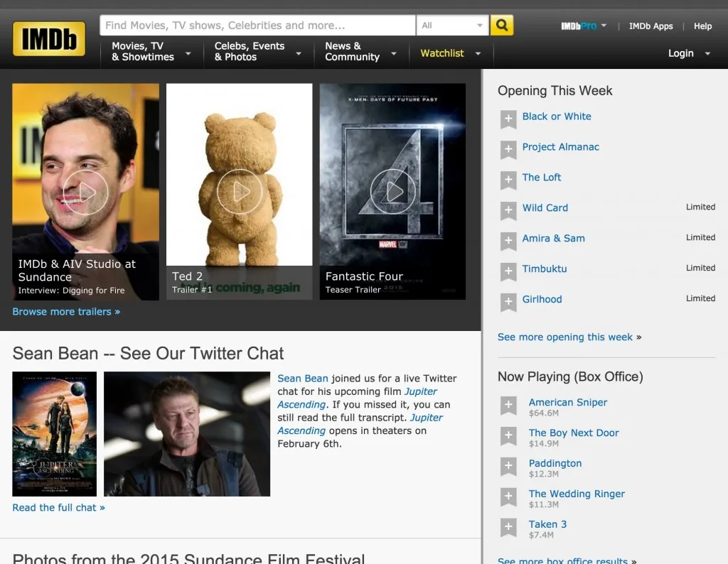Open Celebs, Events & Photos menu
The image size is (728, 564).
(258, 51)
